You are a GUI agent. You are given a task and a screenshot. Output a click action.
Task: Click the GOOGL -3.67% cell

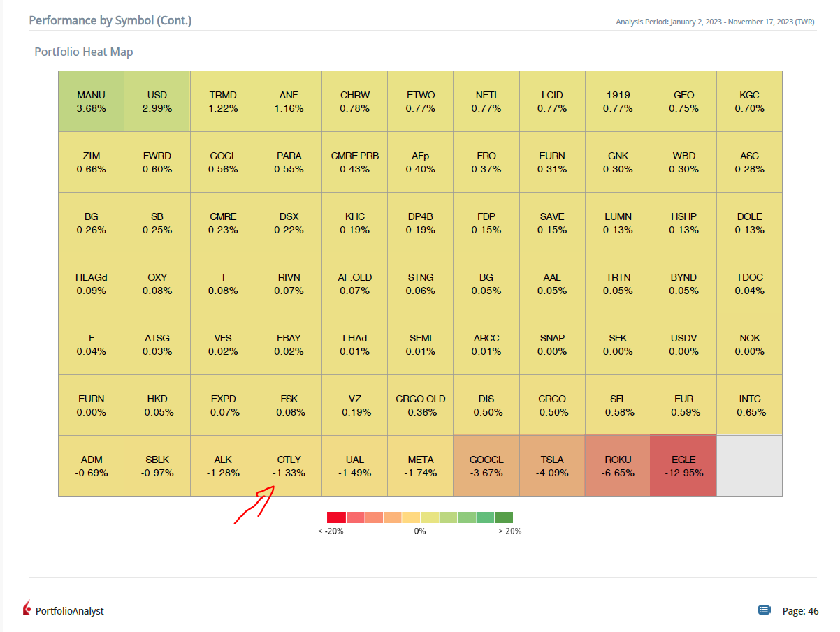(x=486, y=466)
